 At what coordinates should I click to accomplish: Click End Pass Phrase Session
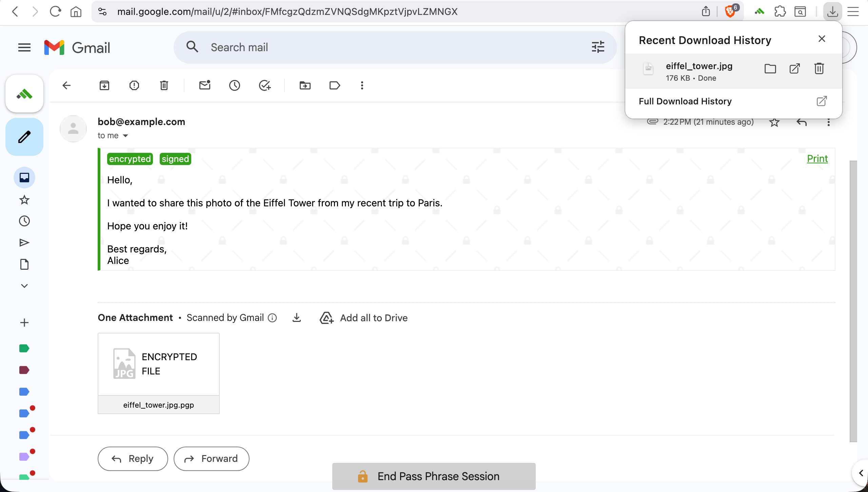click(434, 476)
